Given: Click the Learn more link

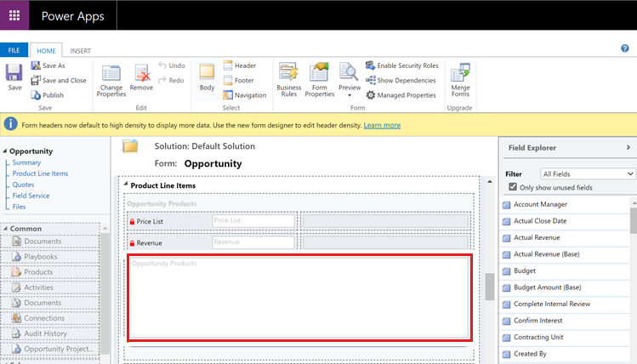Looking at the screenshot, I should pos(382,125).
